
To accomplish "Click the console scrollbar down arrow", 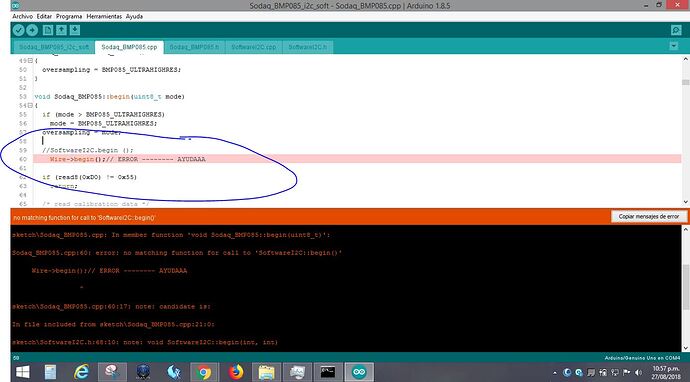I will point(685,348).
